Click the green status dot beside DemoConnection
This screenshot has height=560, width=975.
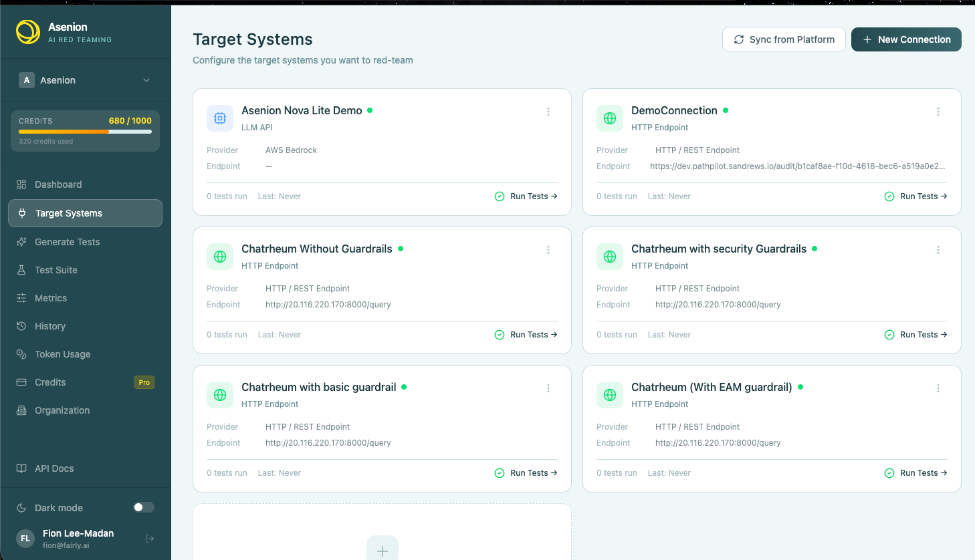[726, 110]
